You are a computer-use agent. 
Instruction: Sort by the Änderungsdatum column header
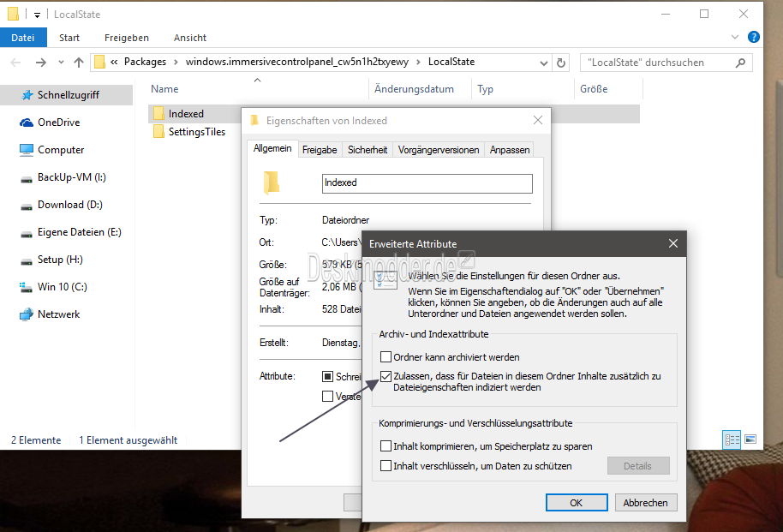click(414, 89)
